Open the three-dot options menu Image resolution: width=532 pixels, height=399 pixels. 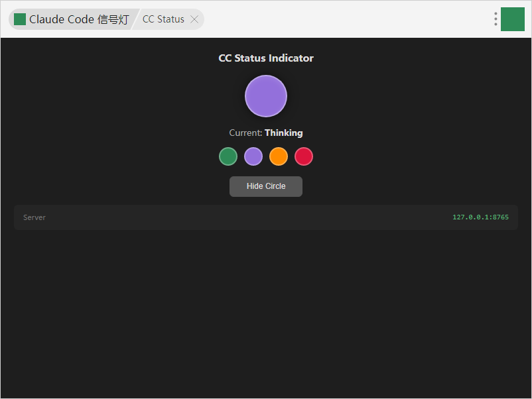pyautogui.click(x=496, y=19)
